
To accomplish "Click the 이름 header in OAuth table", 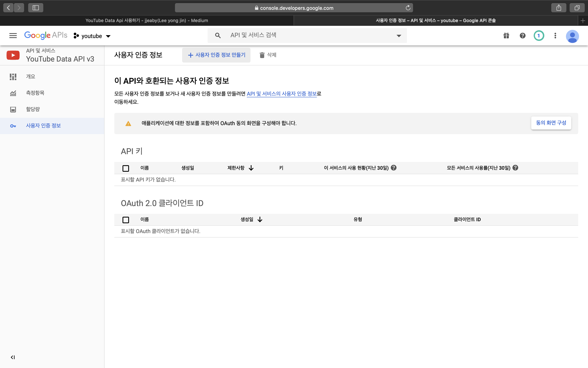I will [145, 220].
